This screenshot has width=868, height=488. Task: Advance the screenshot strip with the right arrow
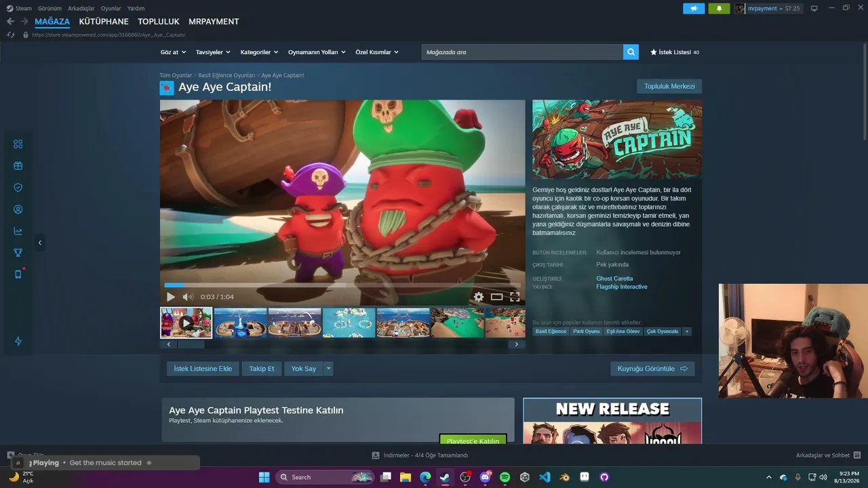click(x=516, y=344)
